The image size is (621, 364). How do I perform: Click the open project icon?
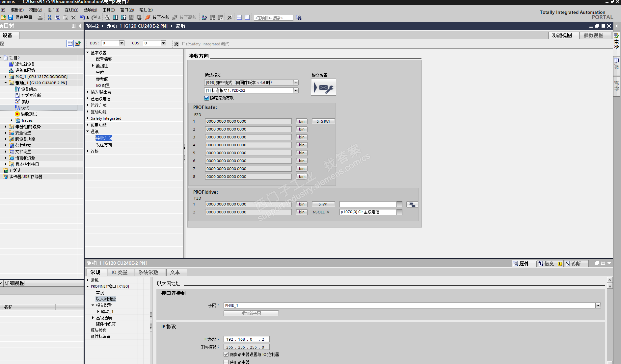click(3, 17)
